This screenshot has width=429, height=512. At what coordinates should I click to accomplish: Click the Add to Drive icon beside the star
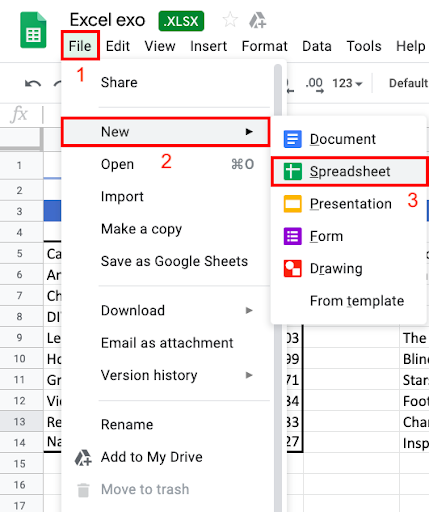pyautogui.click(x=257, y=20)
